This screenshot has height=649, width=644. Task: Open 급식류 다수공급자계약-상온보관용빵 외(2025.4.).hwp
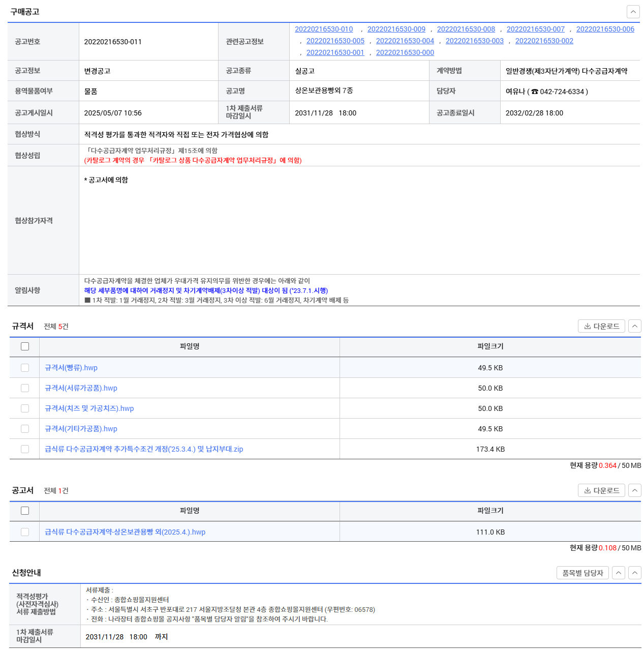(125, 532)
